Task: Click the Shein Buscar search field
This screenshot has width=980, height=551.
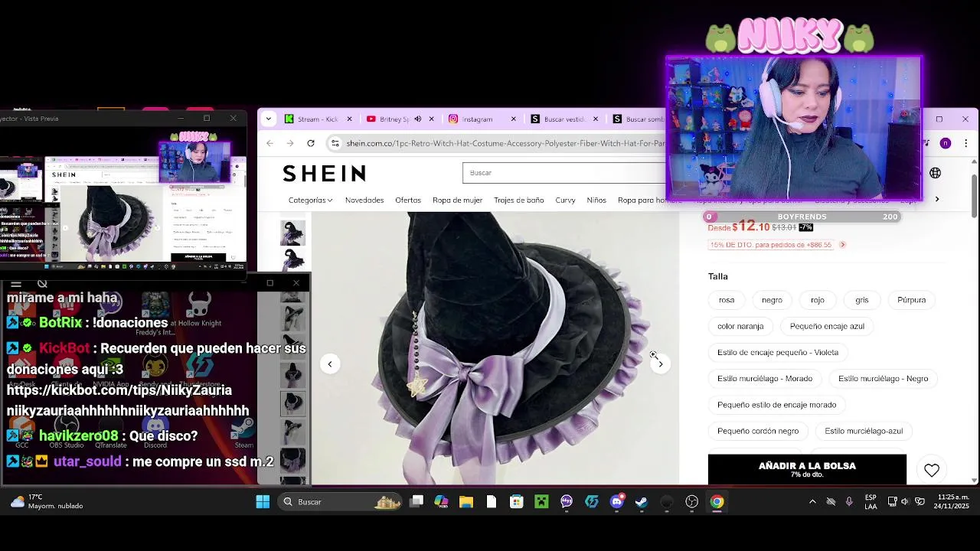Action: (x=564, y=173)
